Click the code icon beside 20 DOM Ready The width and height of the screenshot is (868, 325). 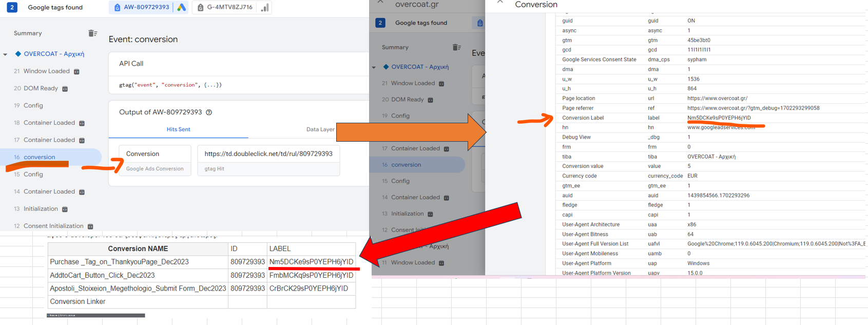[x=65, y=89]
